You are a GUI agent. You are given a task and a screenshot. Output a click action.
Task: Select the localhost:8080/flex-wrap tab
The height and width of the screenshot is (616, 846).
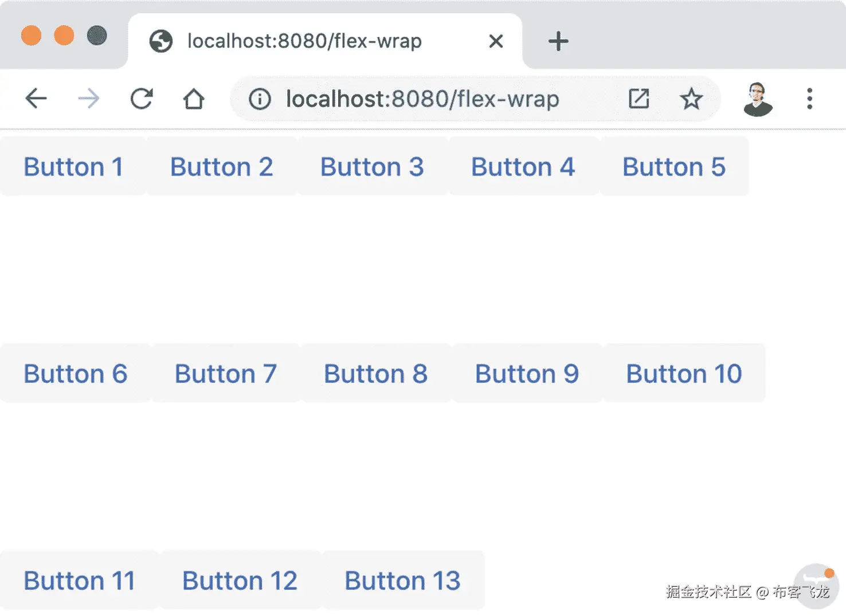click(304, 41)
